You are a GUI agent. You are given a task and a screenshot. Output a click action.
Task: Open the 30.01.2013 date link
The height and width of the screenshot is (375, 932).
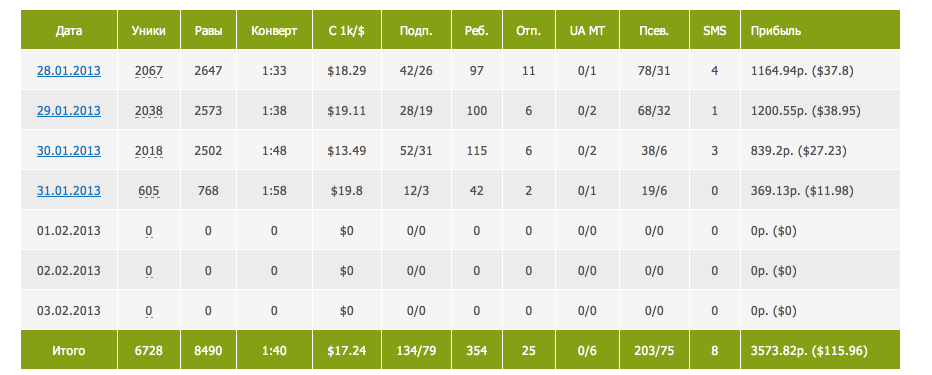point(69,150)
